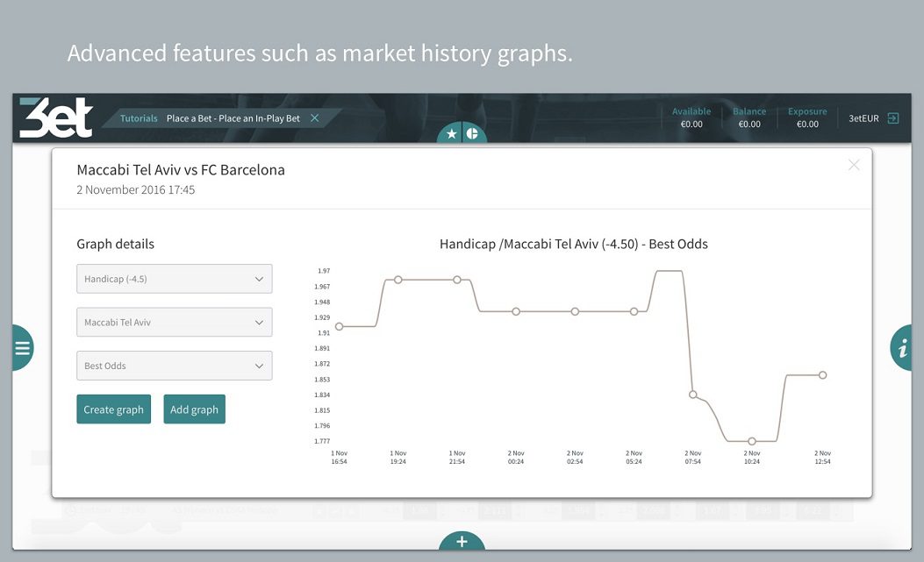The width and height of the screenshot is (924, 562).
Task: Open the Handicap (-4.5) dropdown
Action: (x=175, y=279)
